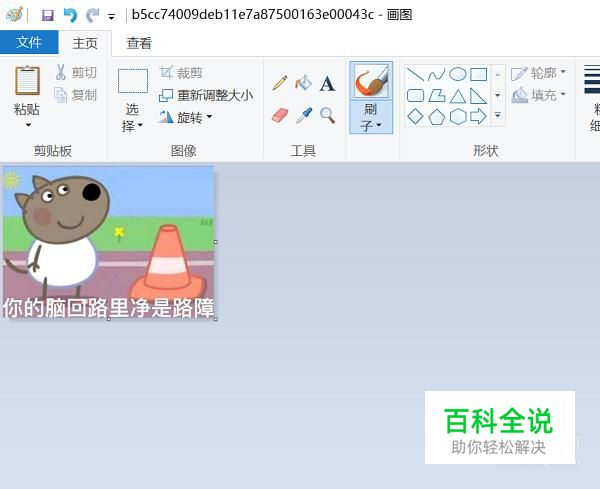Image resolution: width=600 pixels, height=489 pixels.
Task: Pick the Right triangle shape
Action: pos(478,96)
